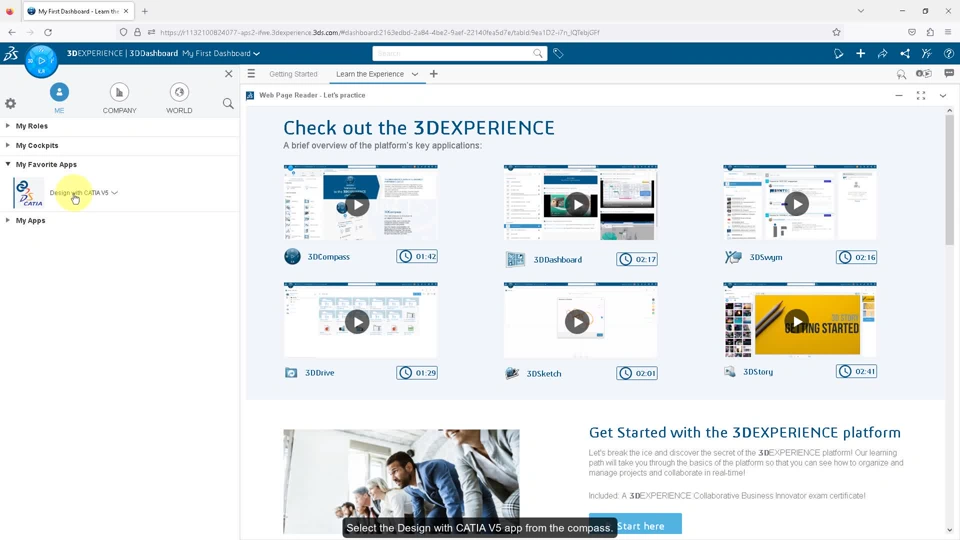Screen dimensions: 960x540
Task: Maximize the Web Page Reader widget
Action: (x=921, y=96)
